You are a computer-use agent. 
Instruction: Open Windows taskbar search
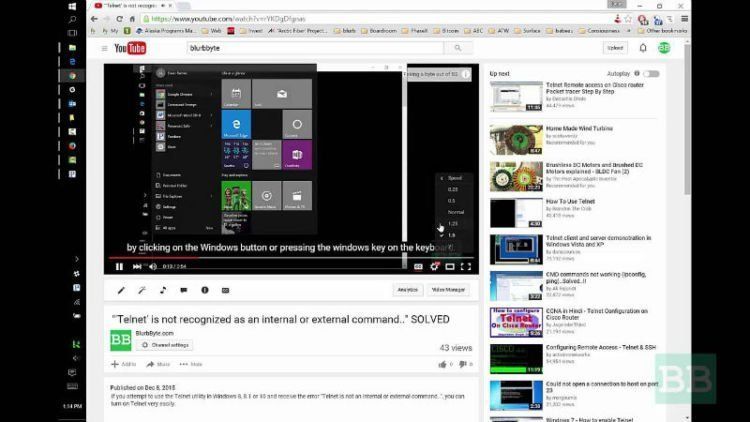pyautogui.click(x=72, y=20)
